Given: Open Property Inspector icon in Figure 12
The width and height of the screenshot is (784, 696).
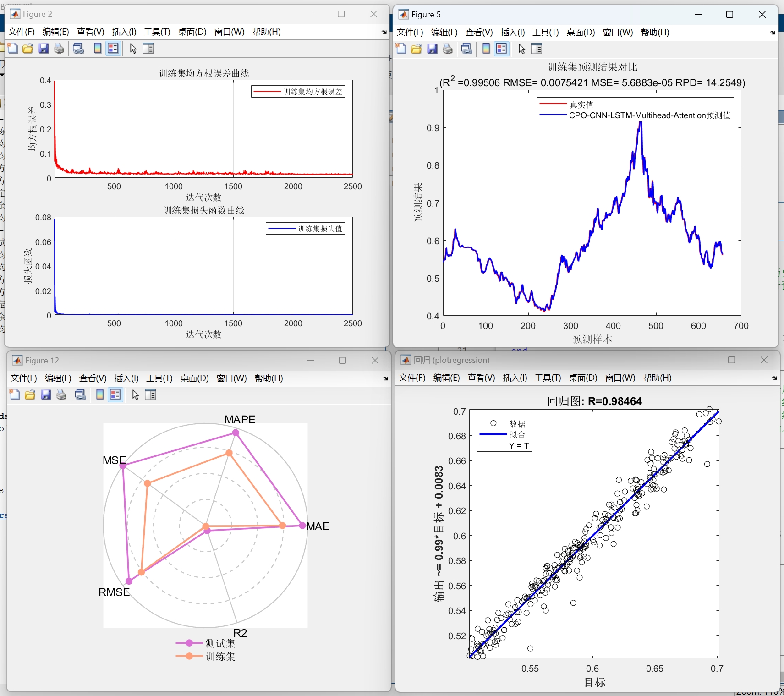Looking at the screenshot, I should pyautogui.click(x=150, y=395).
